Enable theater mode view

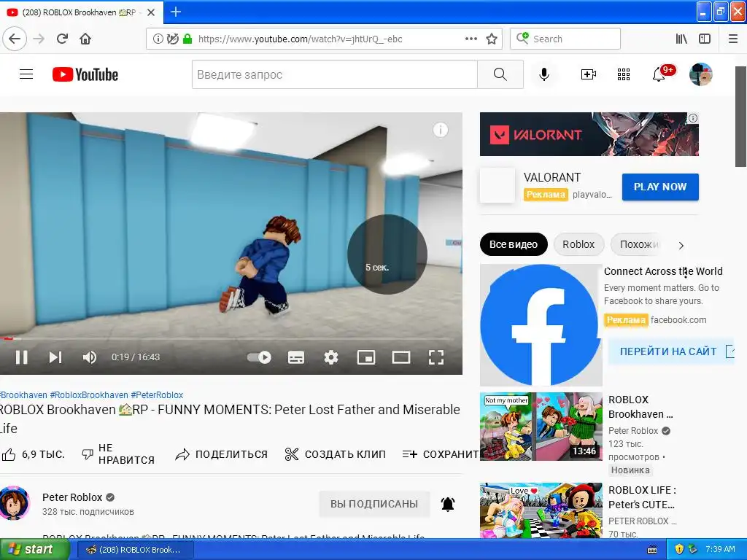(x=401, y=357)
